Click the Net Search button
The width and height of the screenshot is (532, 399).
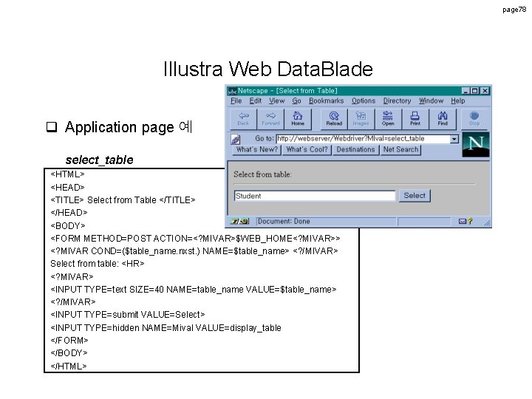pos(400,149)
